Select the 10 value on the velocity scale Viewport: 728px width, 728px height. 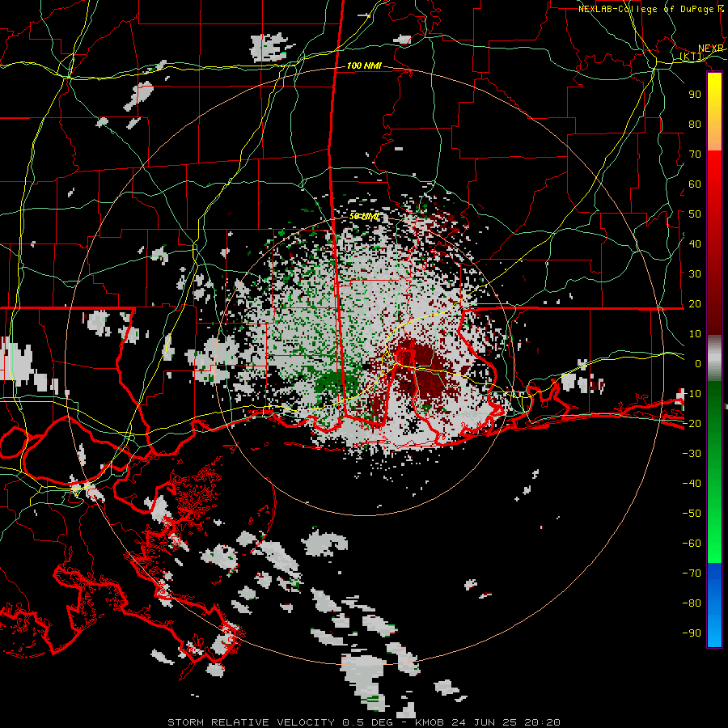(695, 334)
